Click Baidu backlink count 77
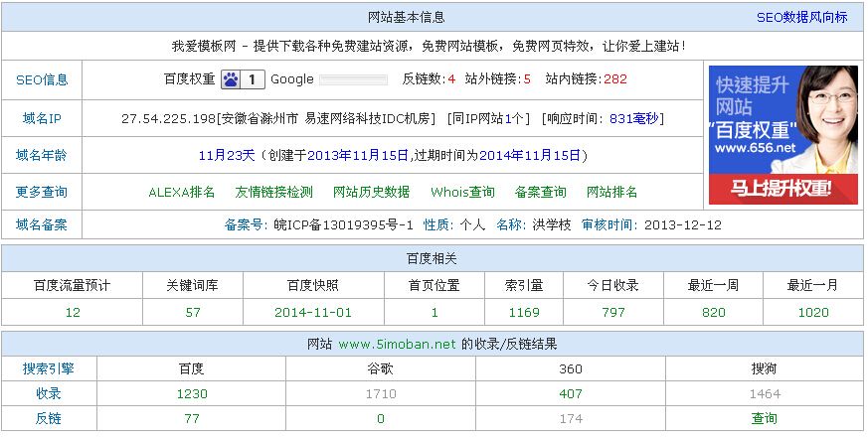The image size is (868, 438). (192, 419)
